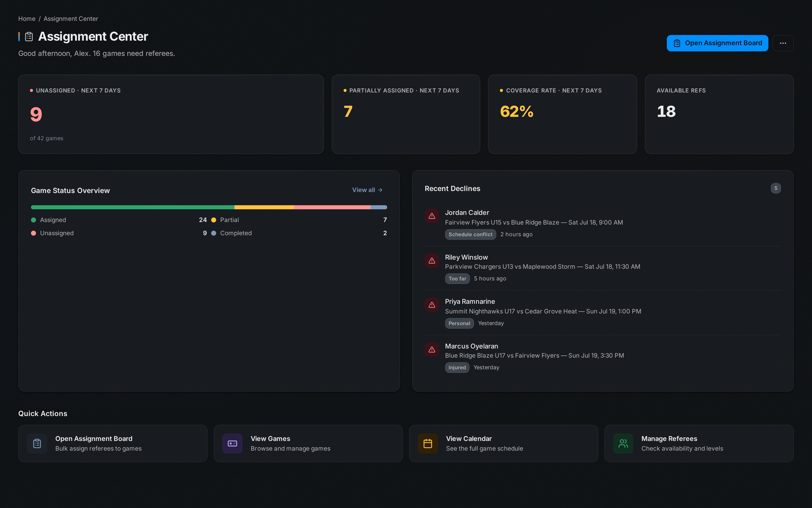812x508 pixels.
Task: Click the Schedule conflict tag
Action: point(470,234)
